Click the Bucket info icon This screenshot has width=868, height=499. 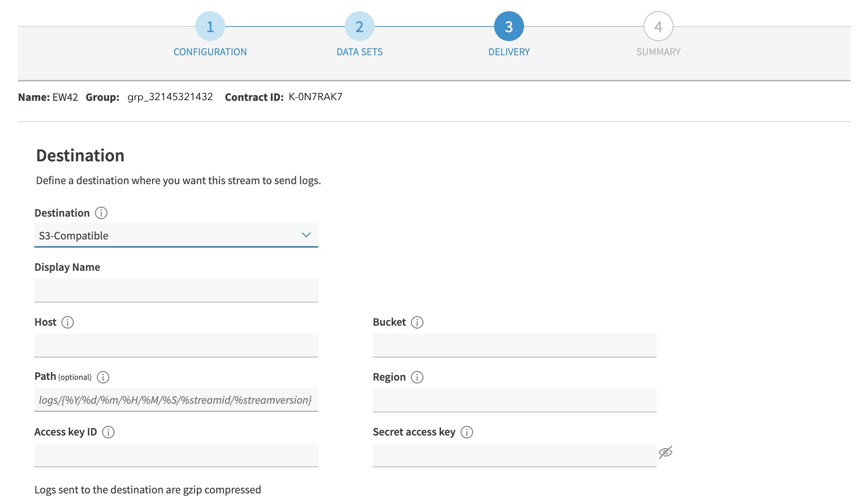point(417,322)
